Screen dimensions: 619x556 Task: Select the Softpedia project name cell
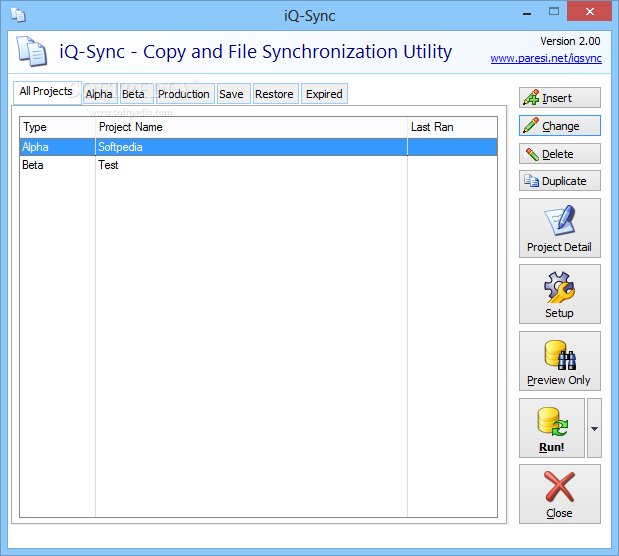(251, 147)
